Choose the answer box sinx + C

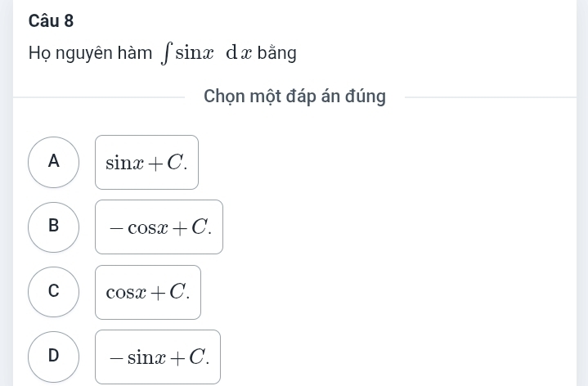[146, 162]
